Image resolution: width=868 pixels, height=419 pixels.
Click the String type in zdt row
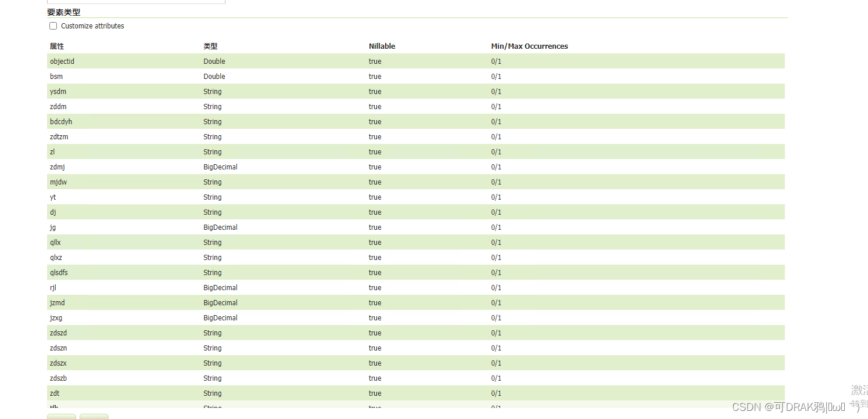pyautogui.click(x=213, y=393)
